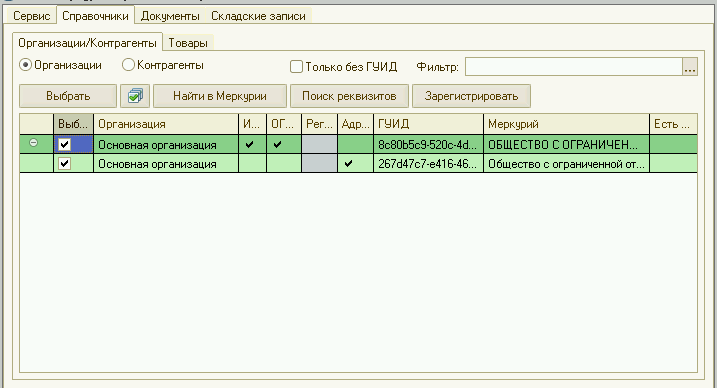This screenshot has width=717, height=388.
Task: Click the Найти в Меркурии button
Action: 220,96
